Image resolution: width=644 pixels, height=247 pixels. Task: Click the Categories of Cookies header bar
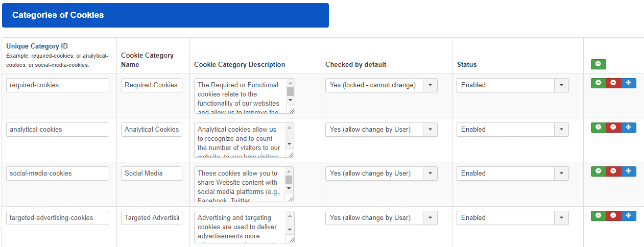point(165,15)
